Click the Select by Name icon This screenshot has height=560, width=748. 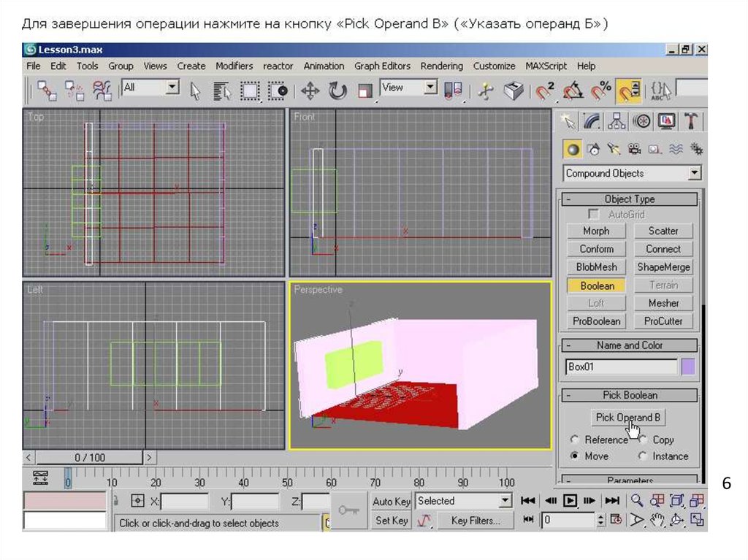(x=221, y=91)
